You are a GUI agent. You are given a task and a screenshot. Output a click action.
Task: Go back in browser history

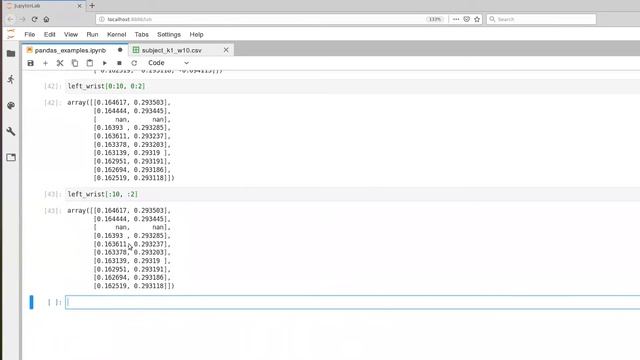tap(11, 19)
